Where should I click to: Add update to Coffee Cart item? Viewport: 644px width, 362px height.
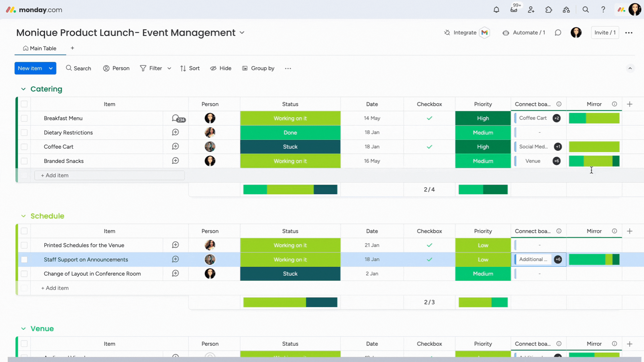point(175,146)
